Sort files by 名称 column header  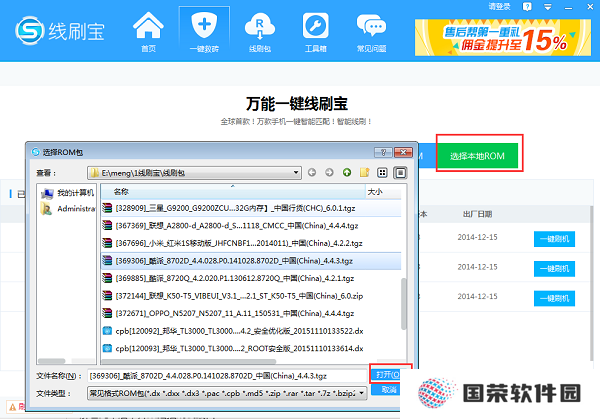pos(233,192)
